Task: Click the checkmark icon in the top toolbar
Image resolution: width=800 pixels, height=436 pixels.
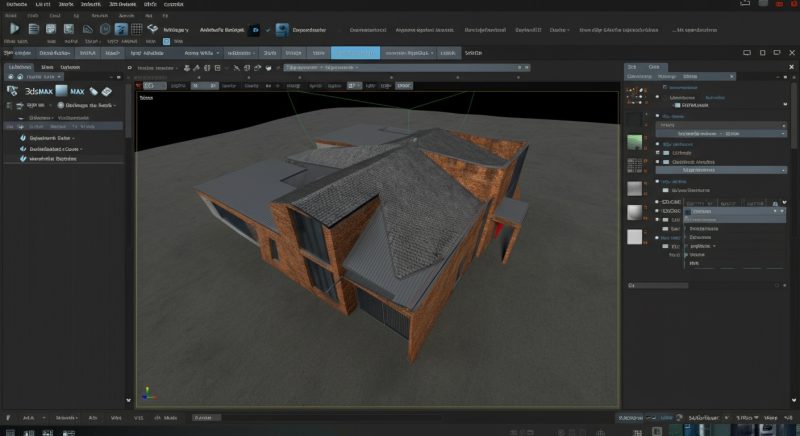Action: click(268, 30)
